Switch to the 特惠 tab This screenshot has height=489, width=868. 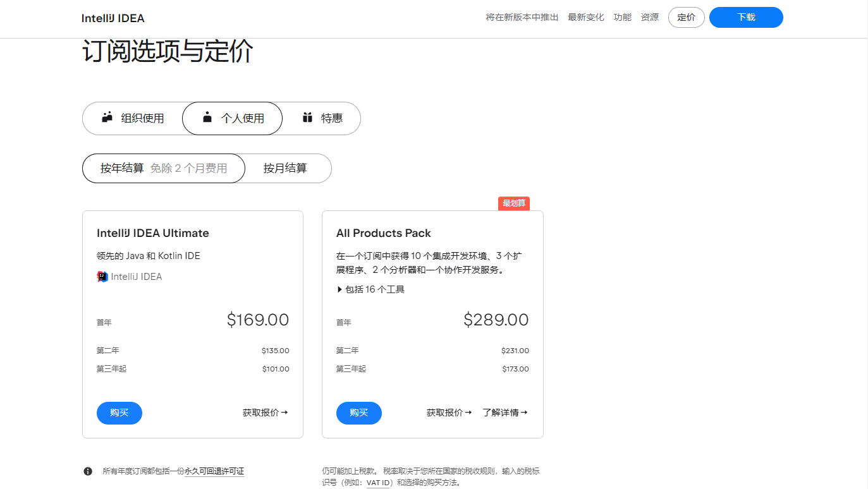pos(322,118)
